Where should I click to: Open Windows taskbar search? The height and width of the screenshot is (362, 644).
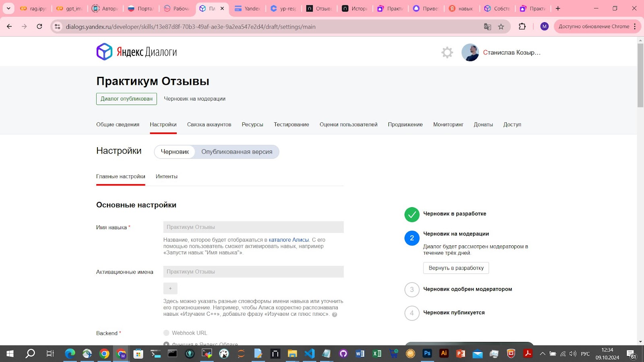tap(30, 354)
